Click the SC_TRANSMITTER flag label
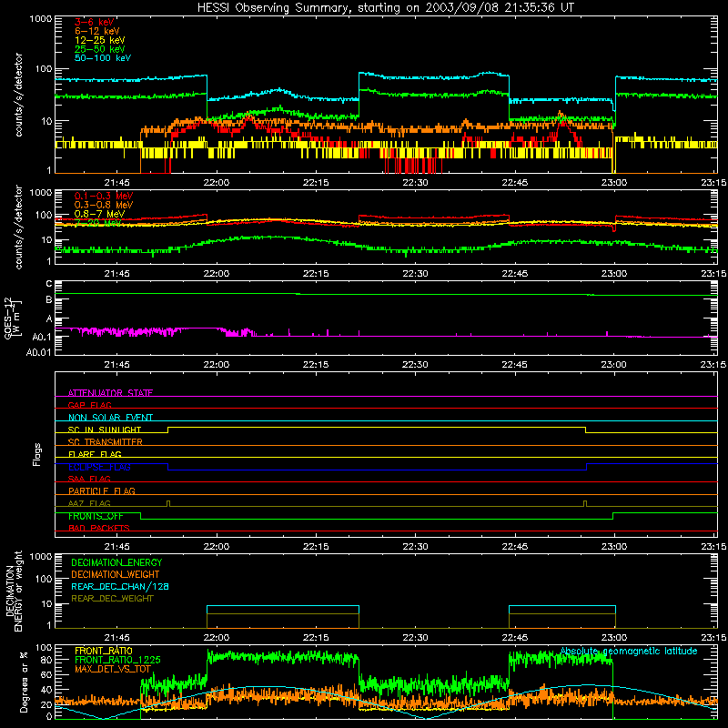This screenshot has width=728, height=728. [x=106, y=442]
